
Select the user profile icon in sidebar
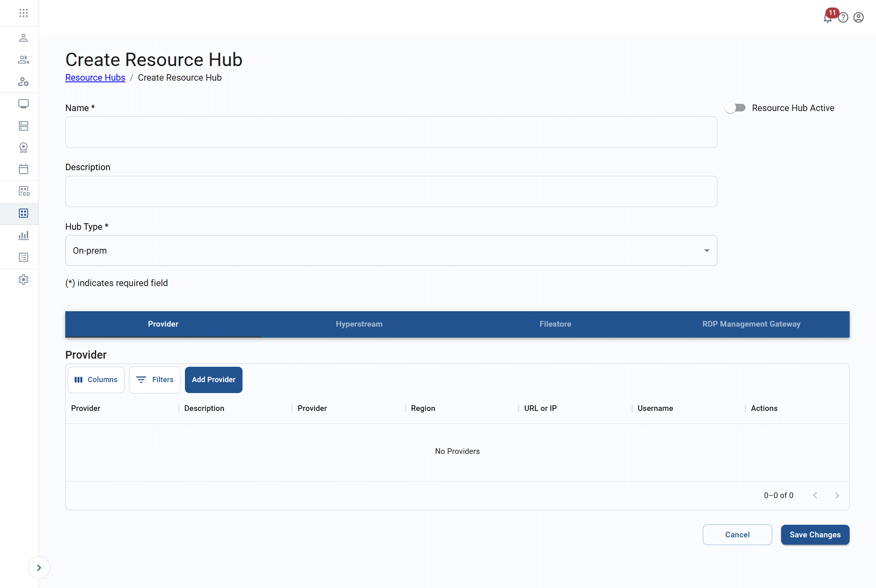coord(23,38)
